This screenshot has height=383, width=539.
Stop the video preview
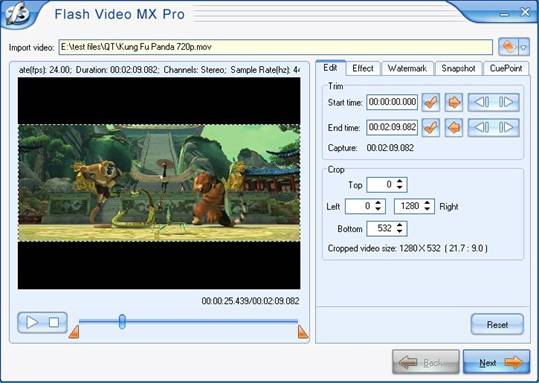click(x=54, y=322)
